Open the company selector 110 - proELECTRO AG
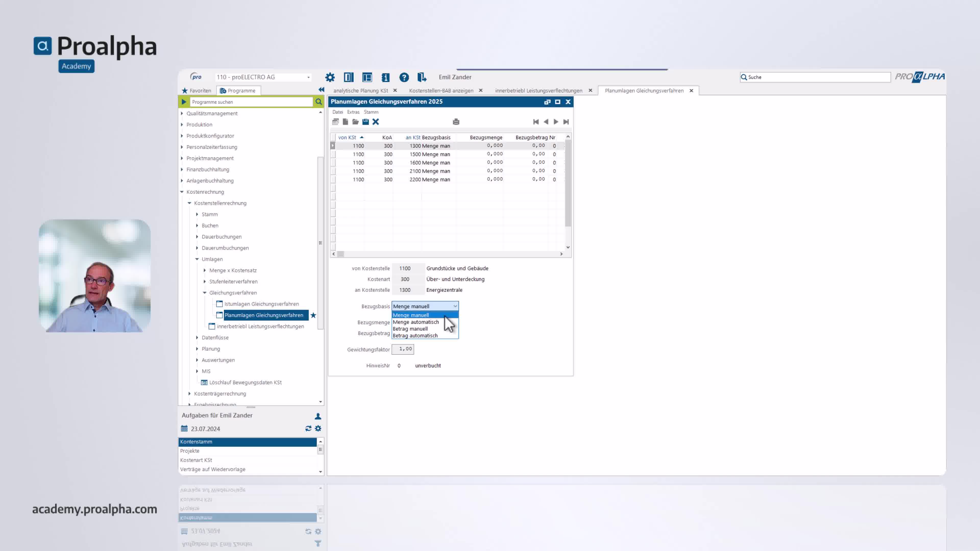The width and height of the screenshot is (980, 551). (263, 77)
